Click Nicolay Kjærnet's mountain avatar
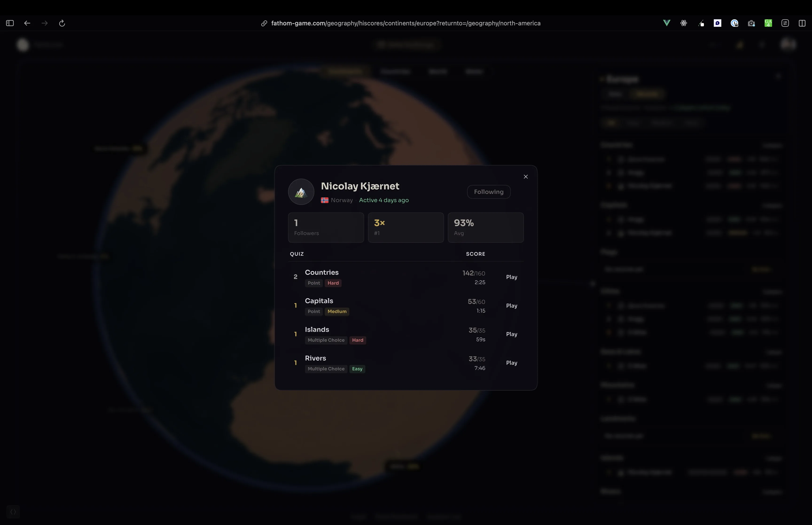 point(301,192)
